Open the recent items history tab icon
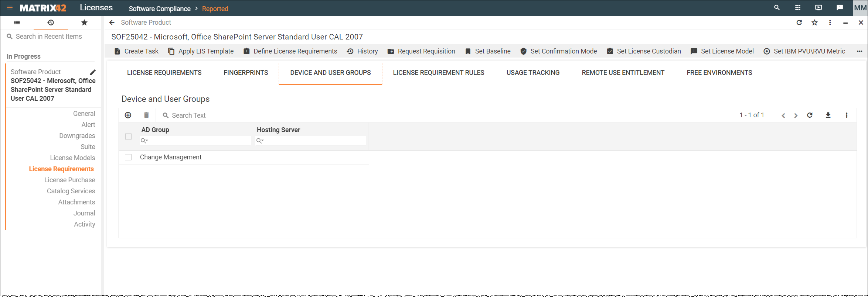The image size is (868, 297). 51,23
